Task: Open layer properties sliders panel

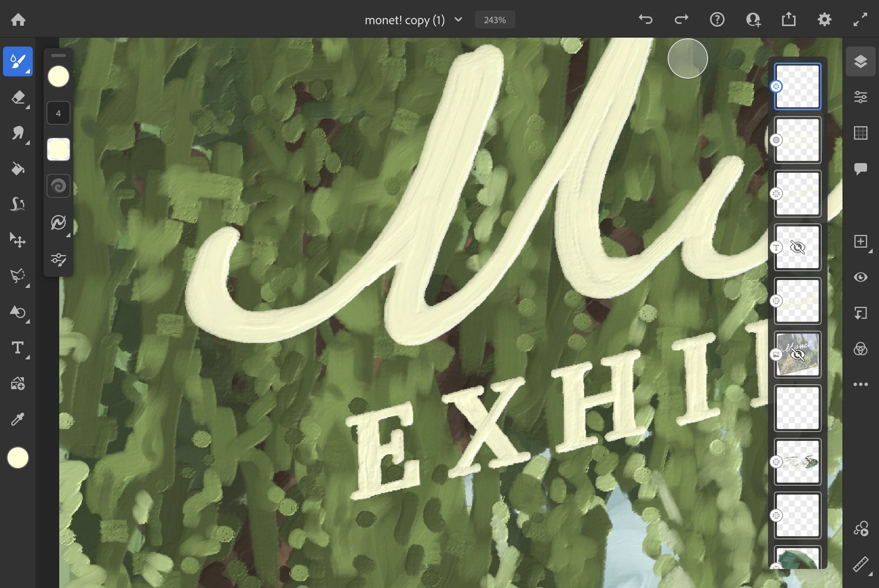Action: pos(861,97)
